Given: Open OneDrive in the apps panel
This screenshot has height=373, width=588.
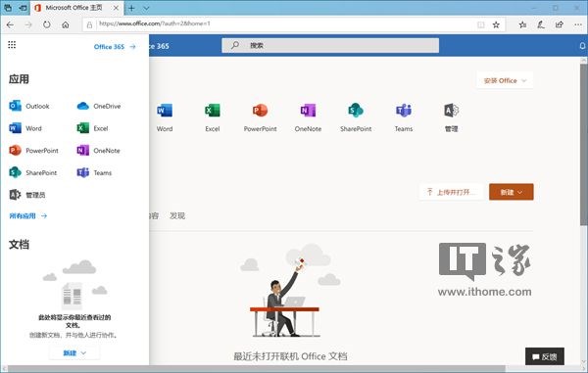Looking at the screenshot, I should (99, 106).
